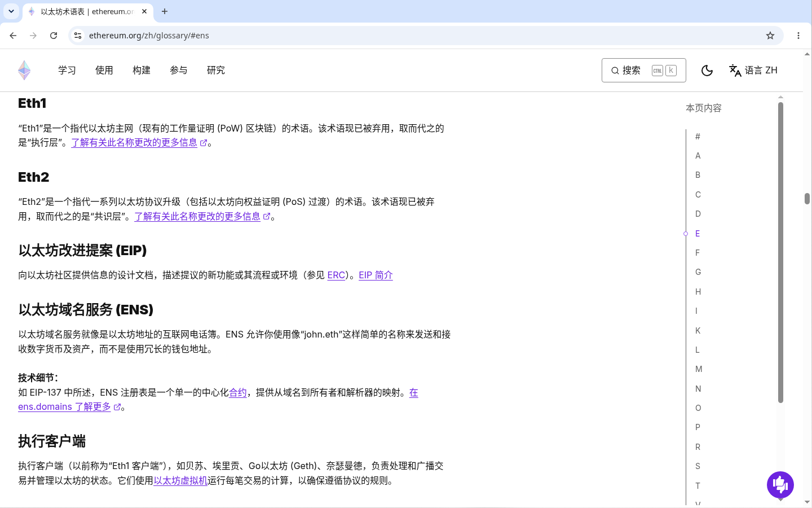The width and height of the screenshot is (812, 508).
Task: Jump to section B in contents
Action: (x=698, y=175)
